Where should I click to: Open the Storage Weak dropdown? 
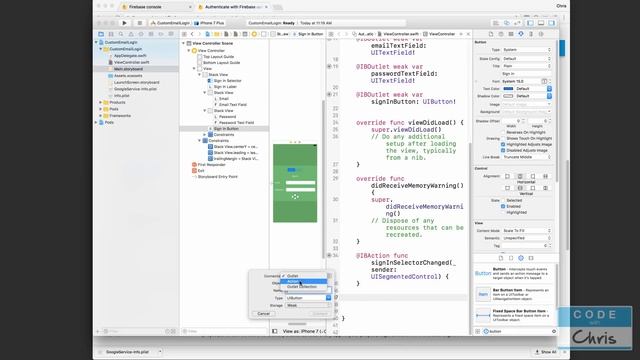[308, 305]
